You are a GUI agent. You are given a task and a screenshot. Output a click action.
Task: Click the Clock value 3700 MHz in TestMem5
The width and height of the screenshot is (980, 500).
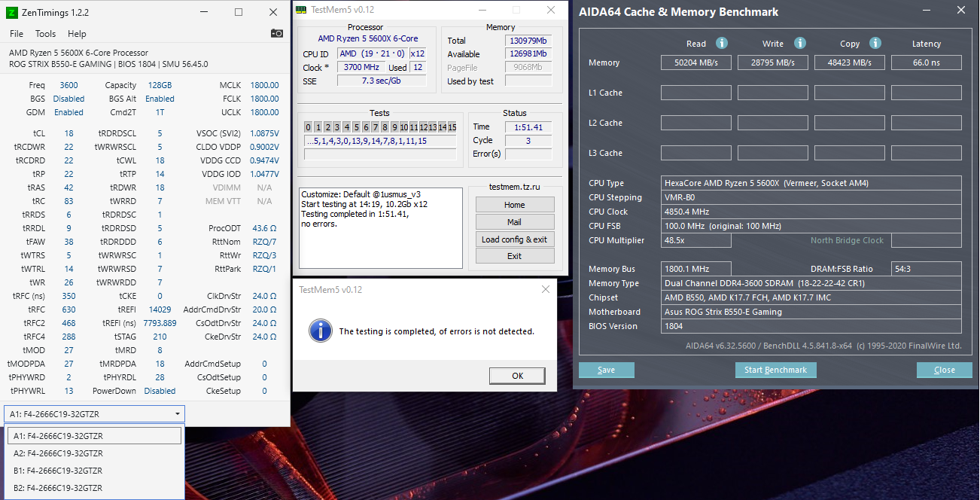coord(361,67)
